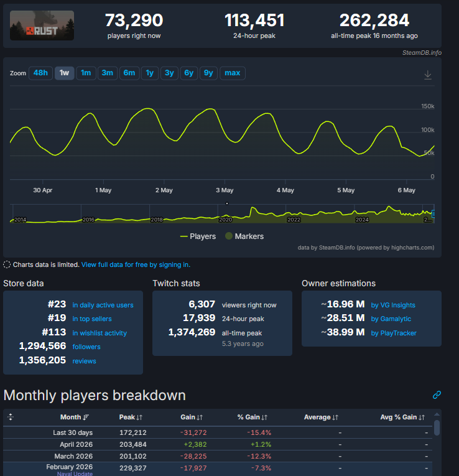
Task: Click the navigator right range handle
Action: [x=433, y=214]
